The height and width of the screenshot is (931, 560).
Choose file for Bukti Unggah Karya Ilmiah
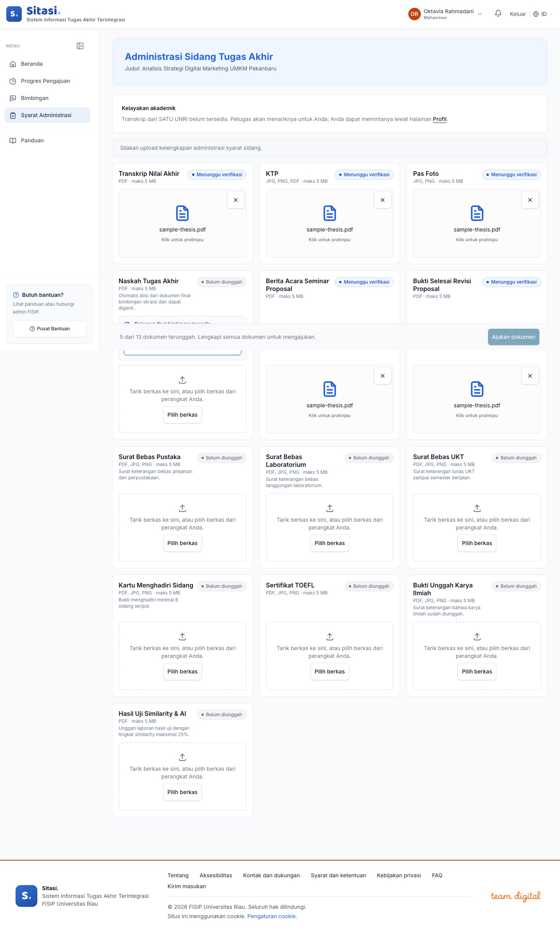pyautogui.click(x=477, y=672)
